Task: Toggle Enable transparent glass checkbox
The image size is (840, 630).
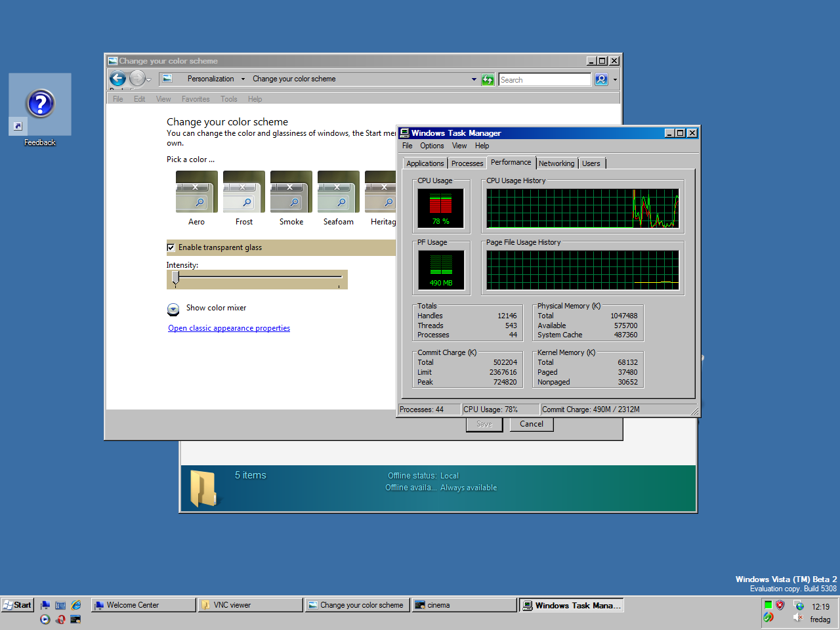Action: click(171, 247)
